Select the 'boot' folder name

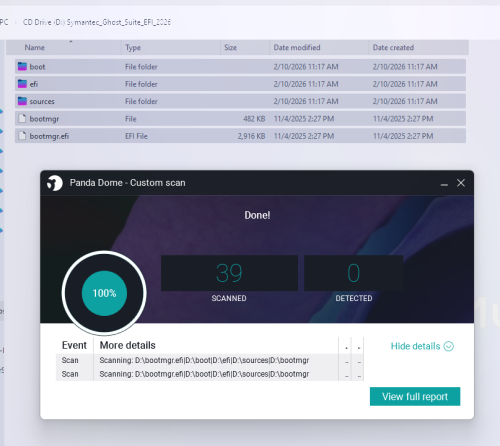pos(37,67)
